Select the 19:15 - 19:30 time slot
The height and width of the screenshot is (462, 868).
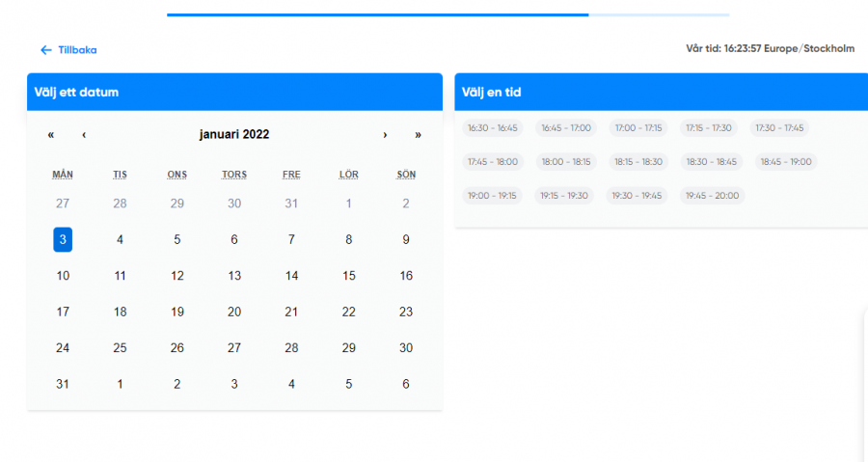tap(564, 196)
